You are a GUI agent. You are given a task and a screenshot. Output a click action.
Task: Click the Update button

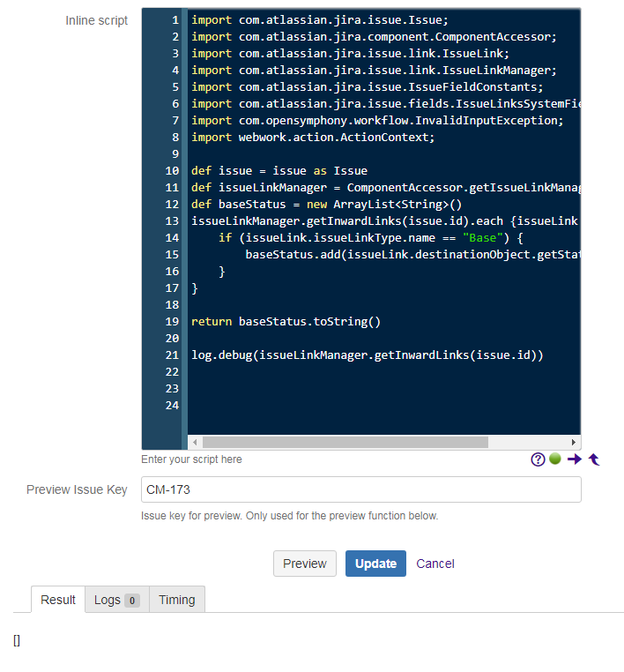(x=375, y=564)
